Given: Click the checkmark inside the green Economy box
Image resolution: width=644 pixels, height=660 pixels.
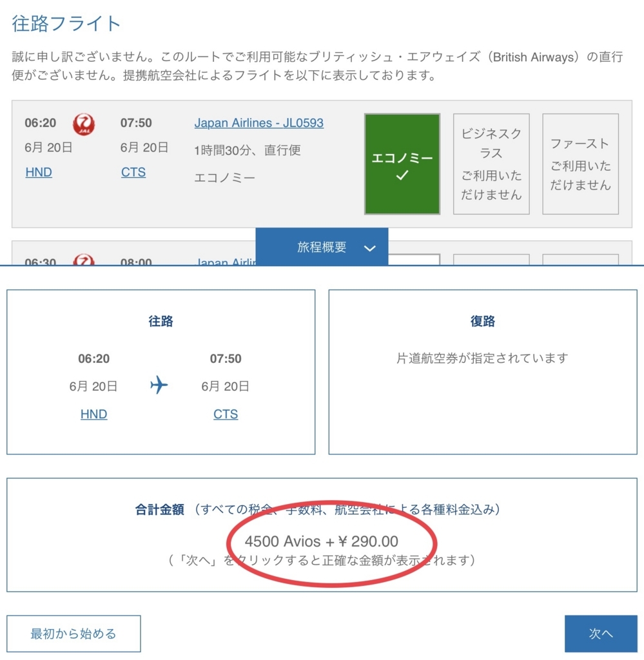Looking at the screenshot, I should coord(401,175).
